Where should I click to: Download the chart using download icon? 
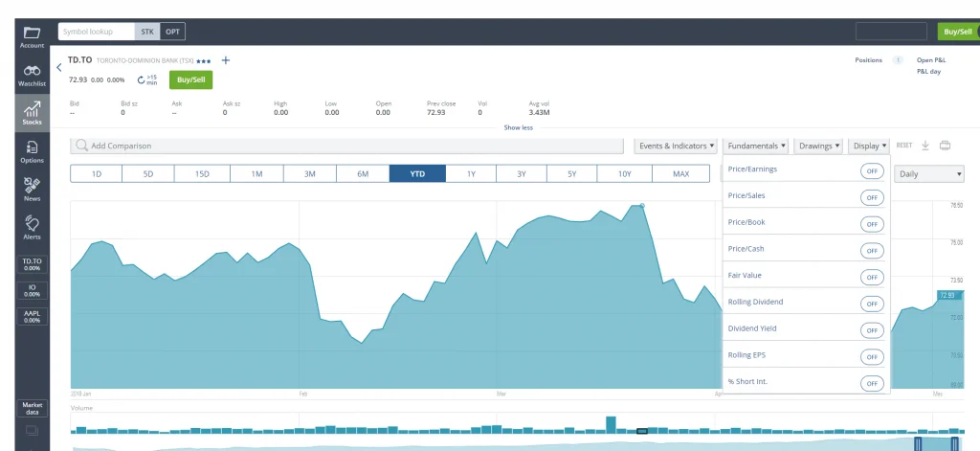click(x=925, y=146)
